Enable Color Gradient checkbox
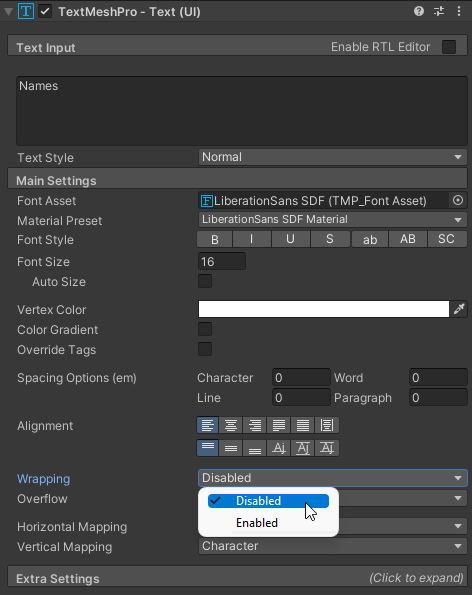The width and height of the screenshot is (472, 595). coord(205,329)
